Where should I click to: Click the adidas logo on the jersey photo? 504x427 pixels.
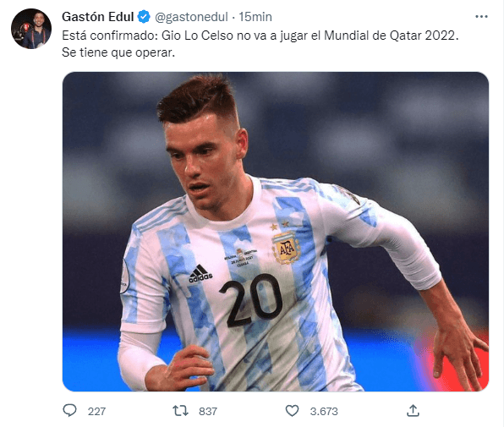(x=200, y=274)
